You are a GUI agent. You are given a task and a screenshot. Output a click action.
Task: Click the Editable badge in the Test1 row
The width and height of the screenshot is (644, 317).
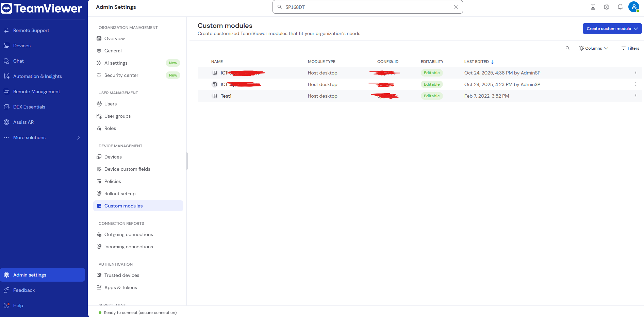(432, 96)
